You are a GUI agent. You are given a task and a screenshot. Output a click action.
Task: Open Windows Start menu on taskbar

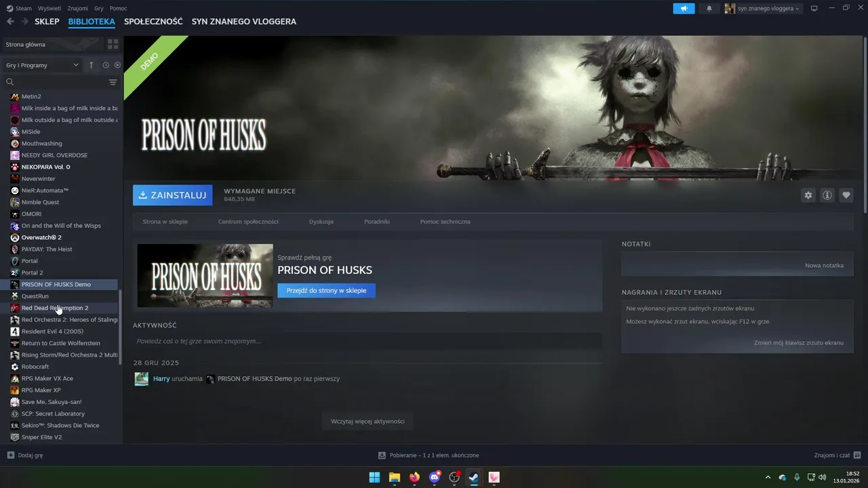click(x=374, y=477)
